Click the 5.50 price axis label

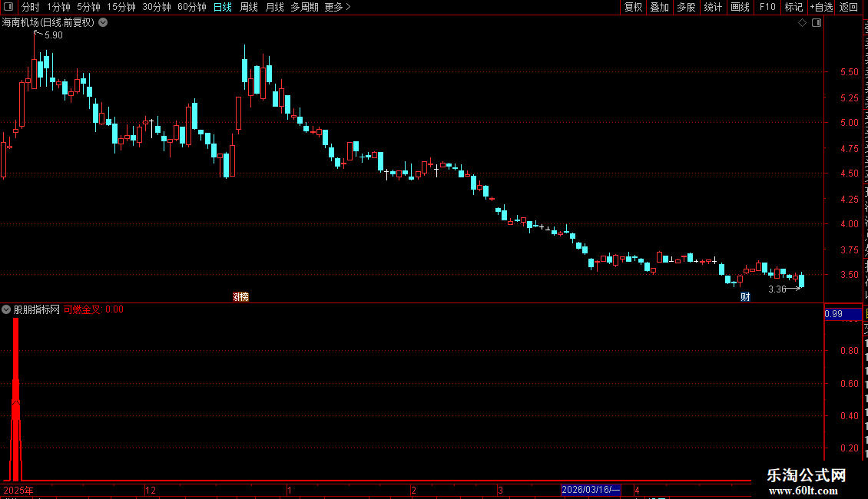849,72
